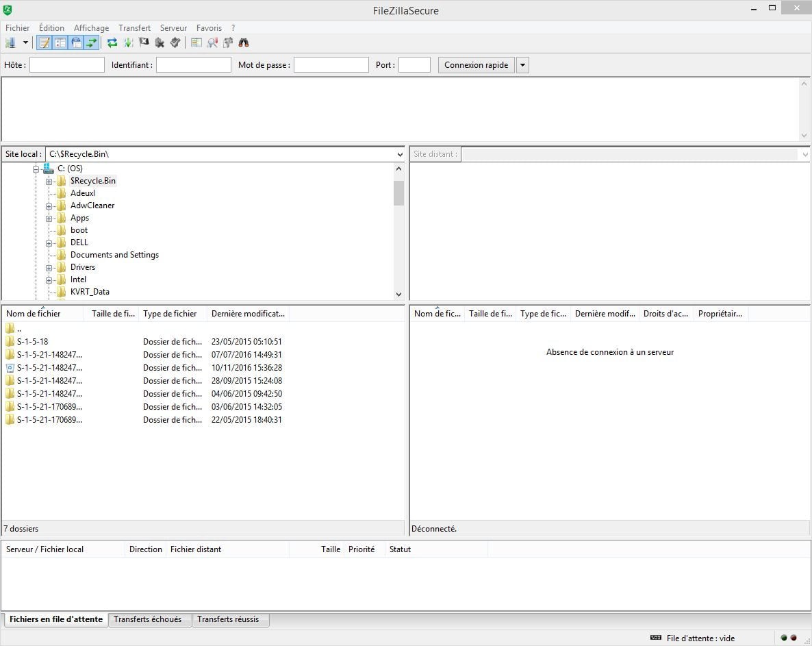This screenshot has height=646, width=812.
Task: Click the Hôte input field
Action: [x=67, y=65]
